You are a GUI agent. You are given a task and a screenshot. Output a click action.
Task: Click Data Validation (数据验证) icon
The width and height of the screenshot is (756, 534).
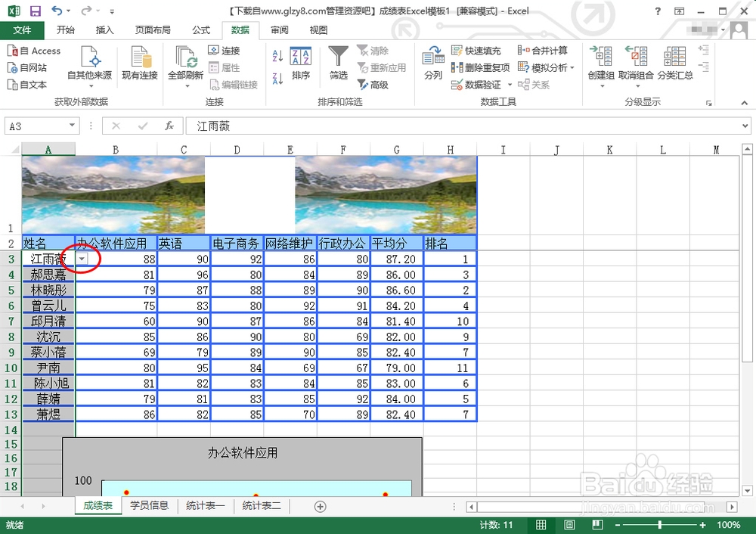click(x=457, y=85)
